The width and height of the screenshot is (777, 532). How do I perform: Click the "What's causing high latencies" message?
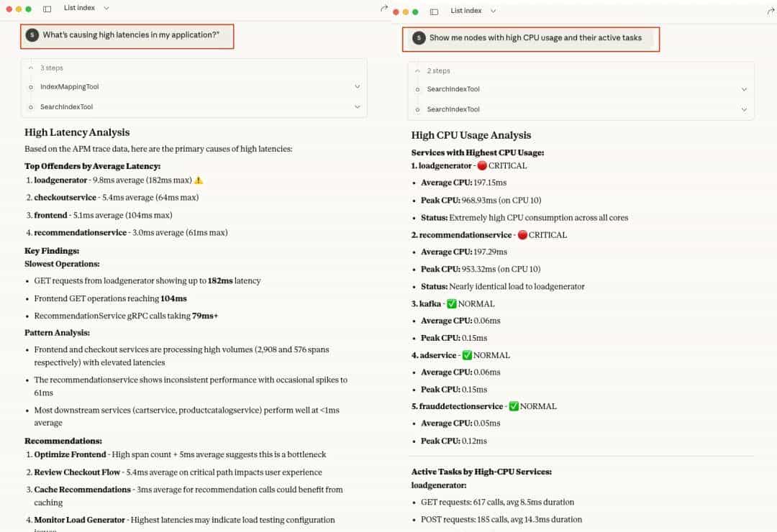[x=131, y=35]
